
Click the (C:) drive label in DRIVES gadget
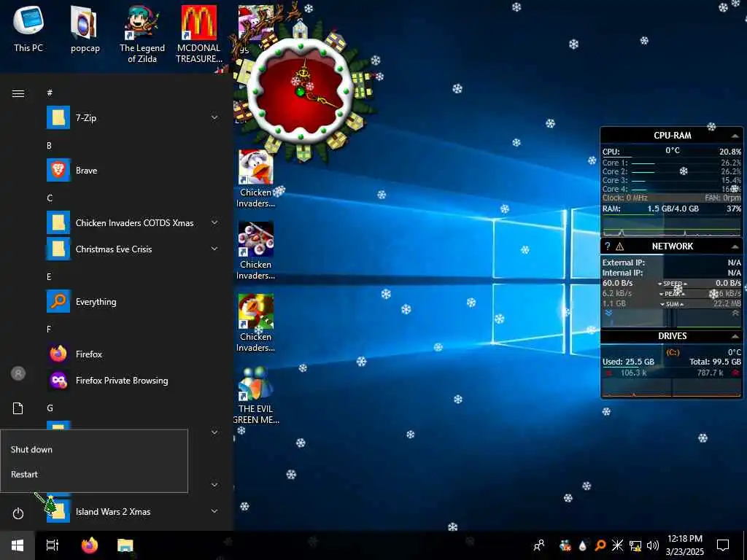673,352
